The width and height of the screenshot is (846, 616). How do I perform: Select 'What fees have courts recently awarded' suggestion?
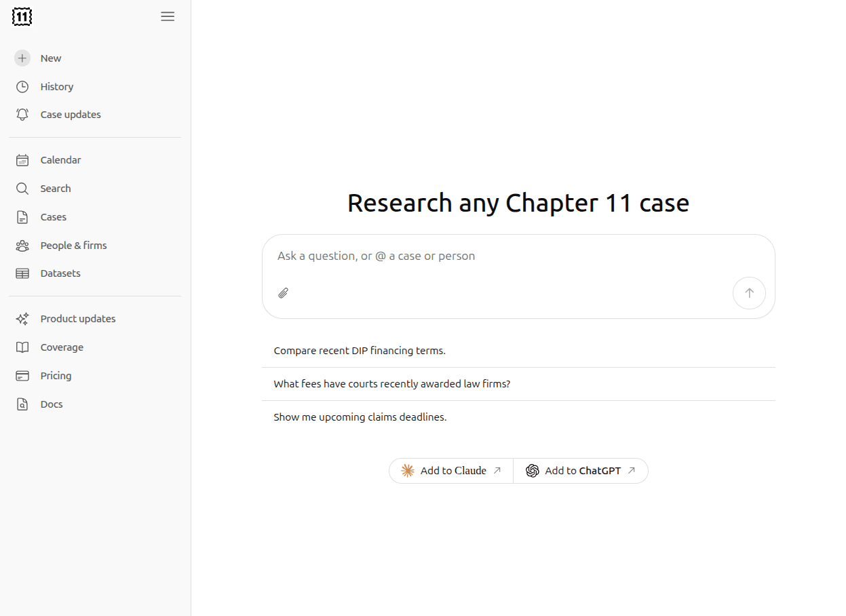[x=518, y=384]
